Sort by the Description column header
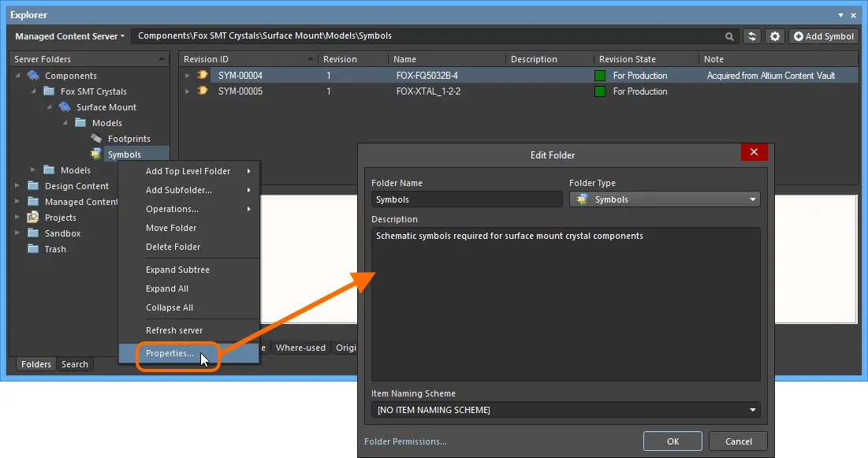This screenshot has height=458, width=868. (549, 59)
